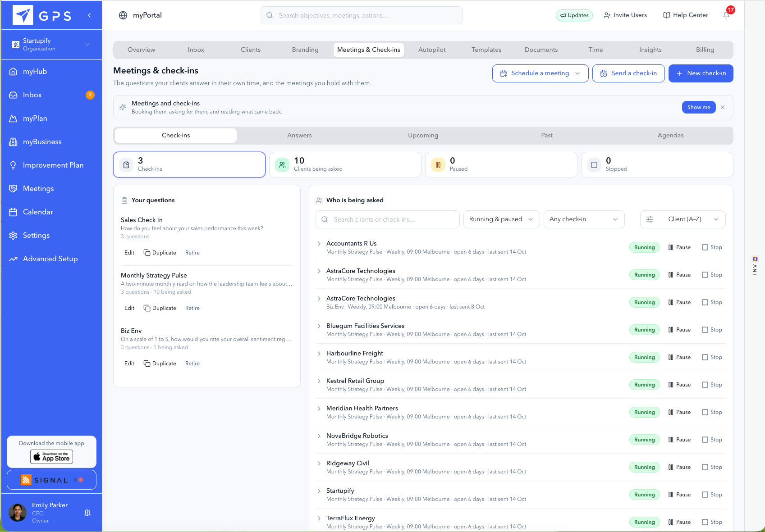This screenshot has height=532, width=765.
Task: Open the Insights tab
Action: click(x=650, y=50)
